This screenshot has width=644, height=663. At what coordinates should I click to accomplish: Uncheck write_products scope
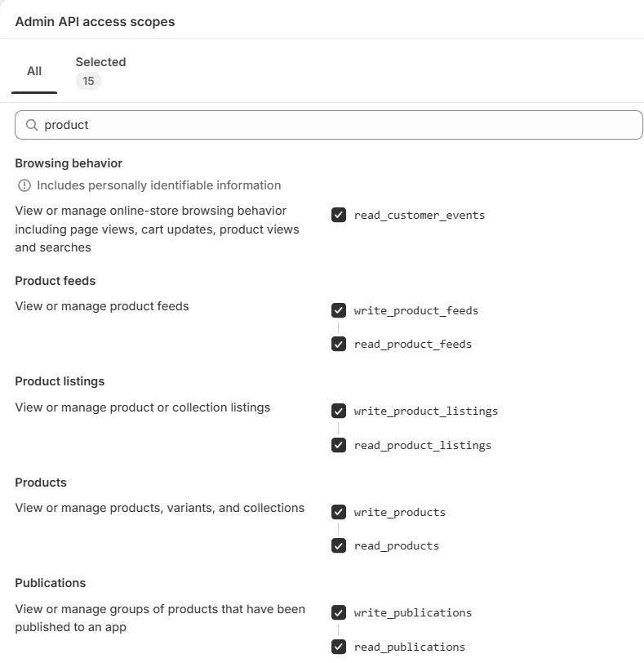point(339,512)
